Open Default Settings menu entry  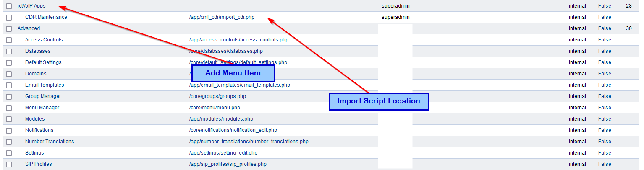43,62
